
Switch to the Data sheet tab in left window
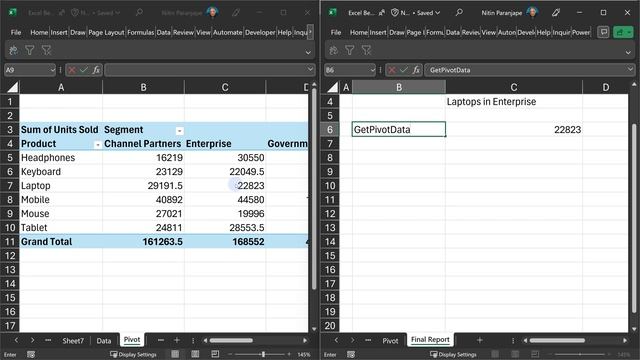(x=104, y=340)
